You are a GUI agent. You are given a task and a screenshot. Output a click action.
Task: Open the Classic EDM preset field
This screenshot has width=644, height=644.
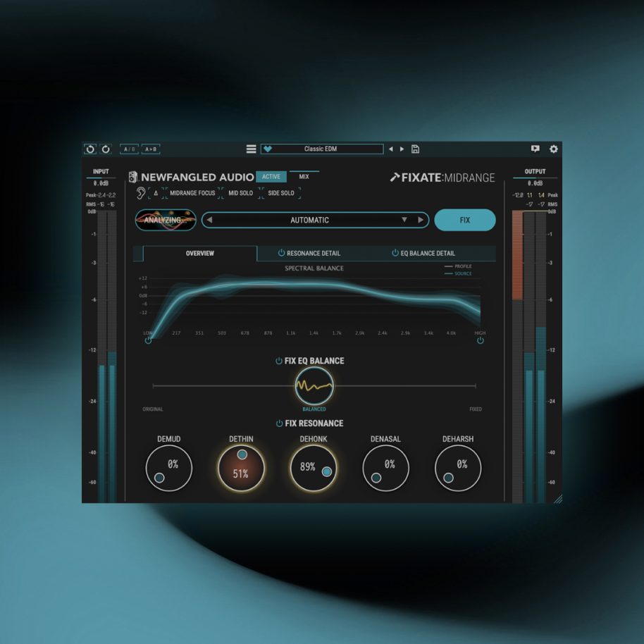[x=322, y=149]
